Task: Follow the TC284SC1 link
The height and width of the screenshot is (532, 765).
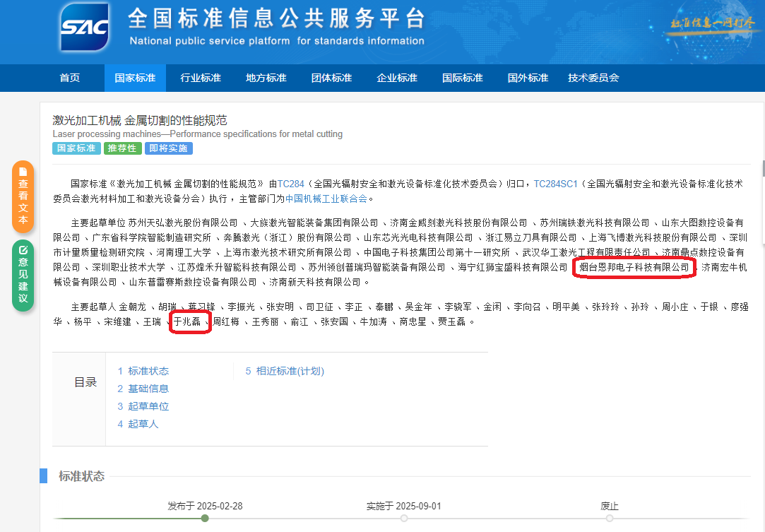Action: (556, 184)
